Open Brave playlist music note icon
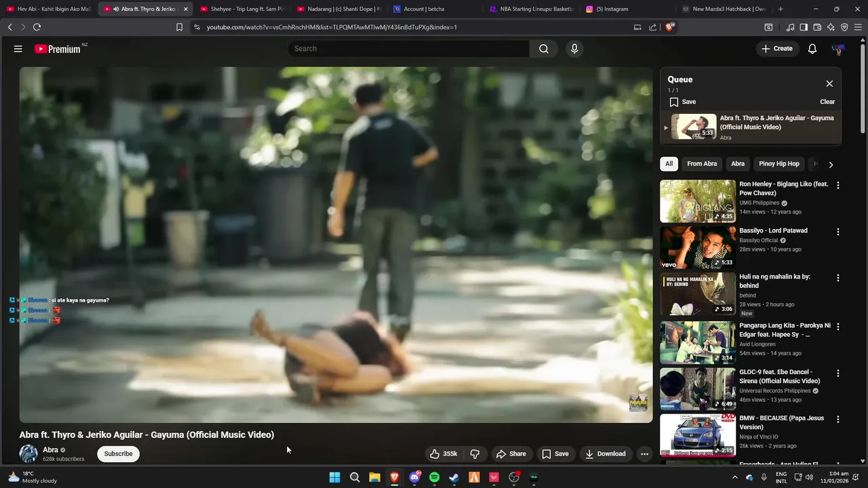 (x=790, y=27)
